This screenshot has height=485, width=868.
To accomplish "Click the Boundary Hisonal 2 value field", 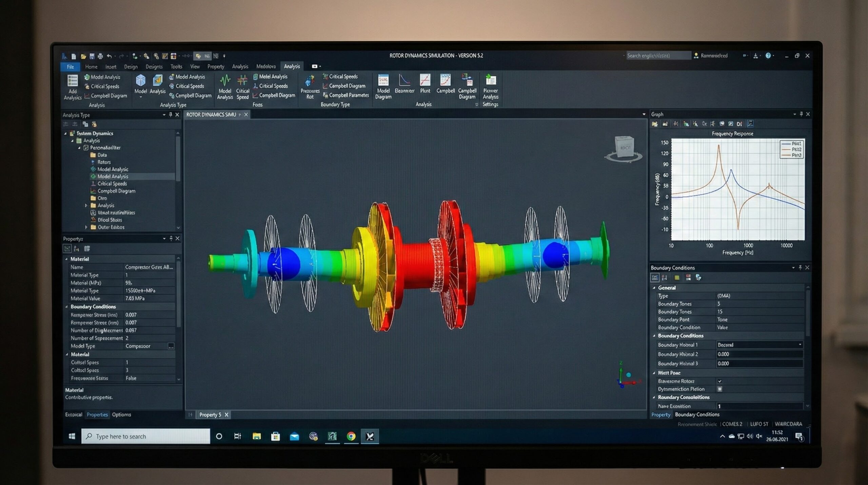I will [x=759, y=354].
